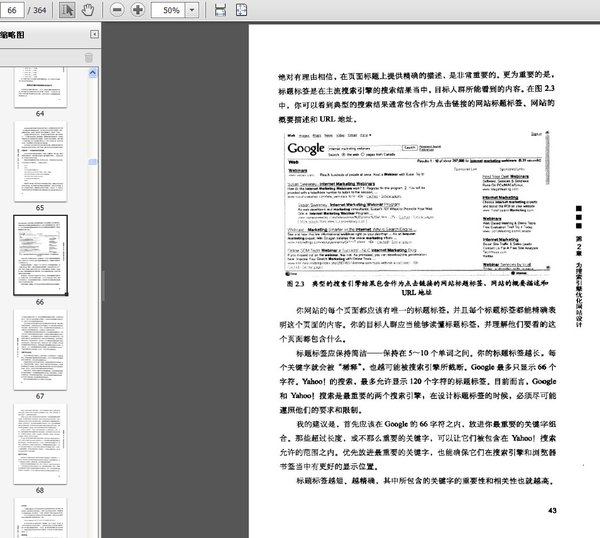The height and width of the screenshot is (538, 600).
Task: Open the zoom level dropdown arrow
Action: [192, 10]
